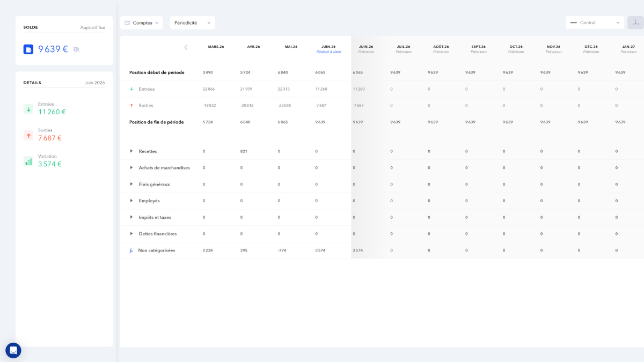
Task: Expand the Impôts et taxes row
Action: coord(131,217)
